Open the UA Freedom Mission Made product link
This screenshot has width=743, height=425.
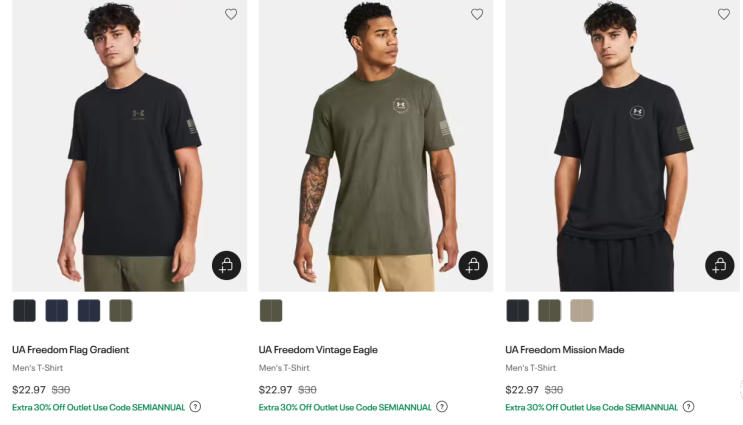coord(565,350)
